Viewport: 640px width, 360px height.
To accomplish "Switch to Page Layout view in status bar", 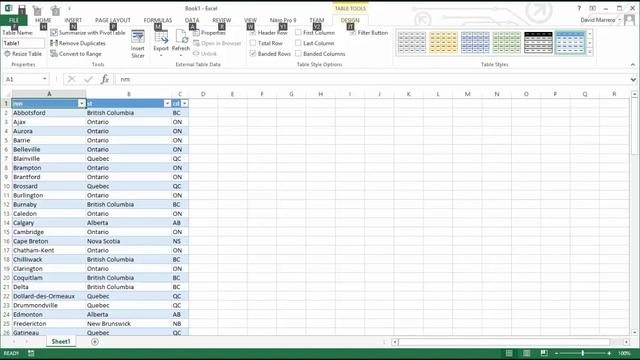I will [527, 353].
